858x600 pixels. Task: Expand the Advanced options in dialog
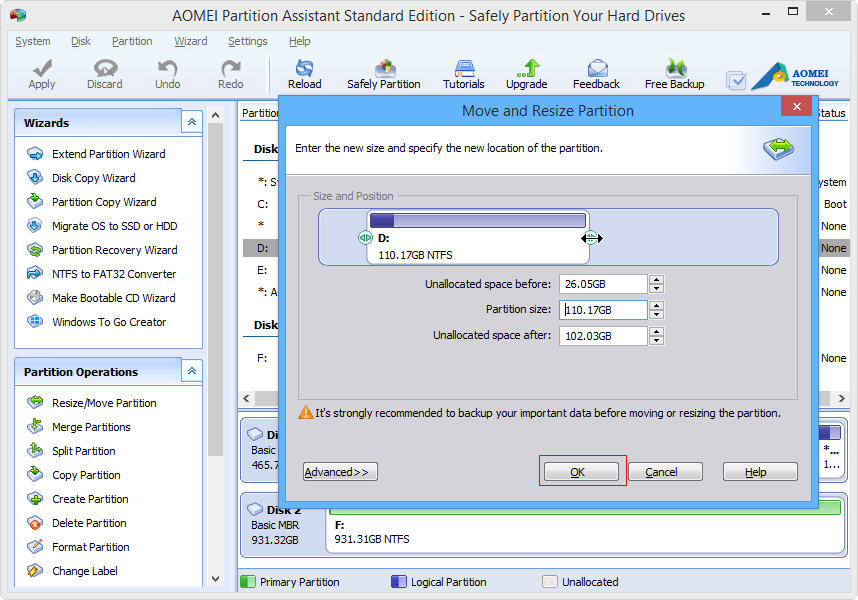tap(340, 472)
